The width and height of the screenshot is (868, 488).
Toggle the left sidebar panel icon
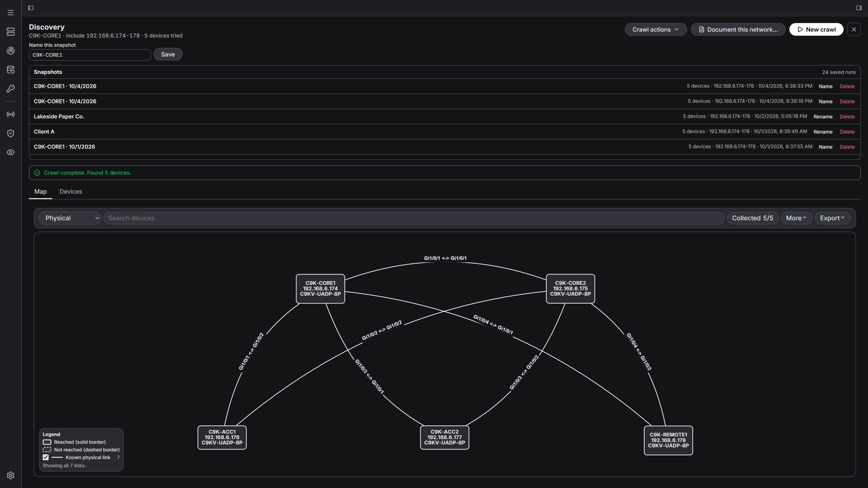coord(31,8)
